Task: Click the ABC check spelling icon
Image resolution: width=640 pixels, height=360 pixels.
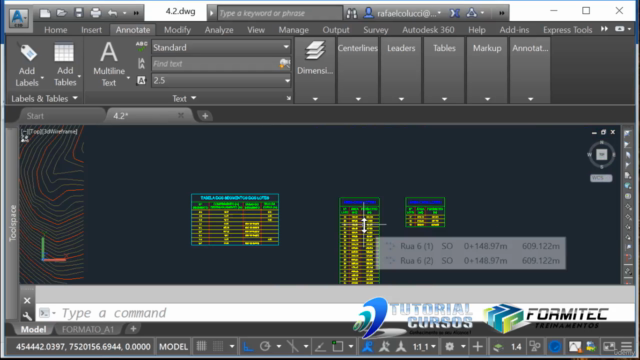Action: [141, 47]
